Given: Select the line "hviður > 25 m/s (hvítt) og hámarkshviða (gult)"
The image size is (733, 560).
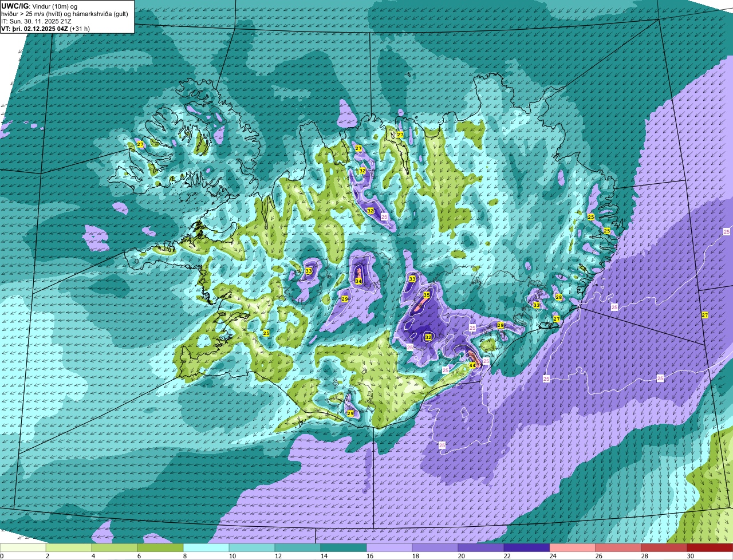Looking at the screenshot, I should click(65, 14).
